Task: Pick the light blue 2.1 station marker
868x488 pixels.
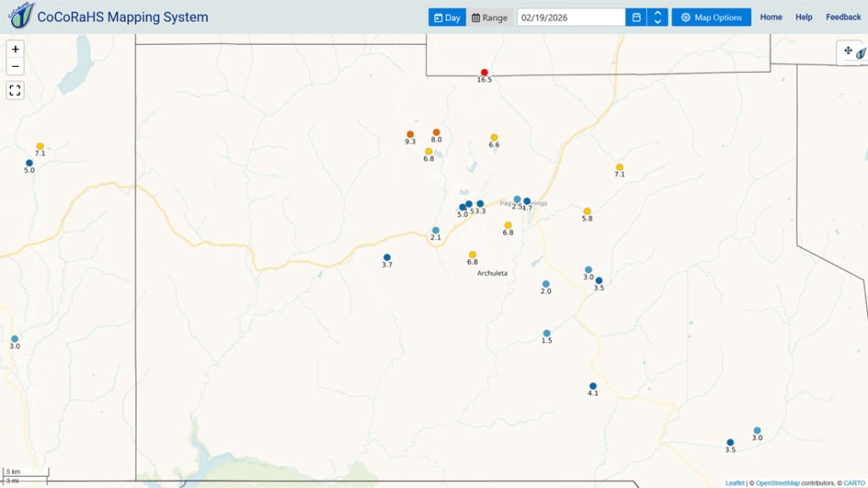Action: (x=436, y=230)
